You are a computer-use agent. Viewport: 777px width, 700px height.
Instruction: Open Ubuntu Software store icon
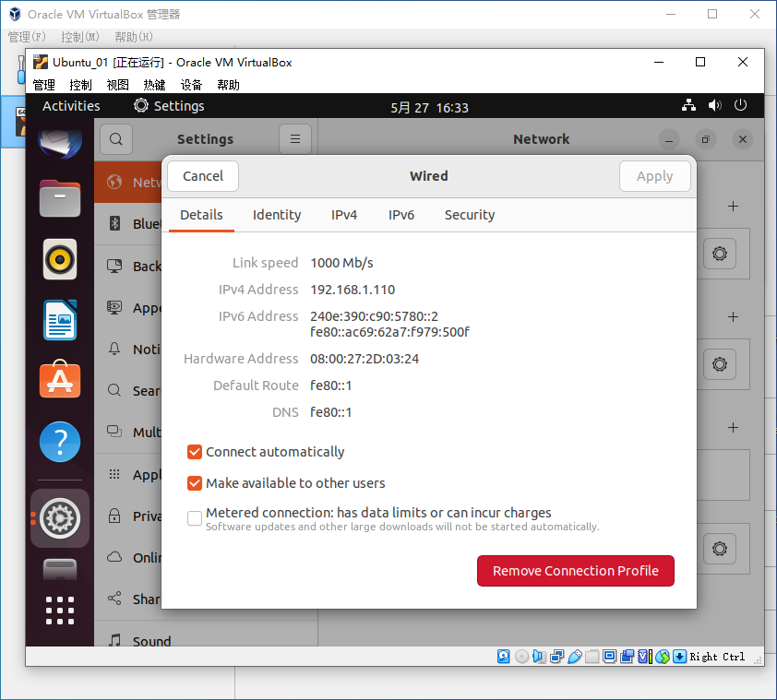(60, 380)
